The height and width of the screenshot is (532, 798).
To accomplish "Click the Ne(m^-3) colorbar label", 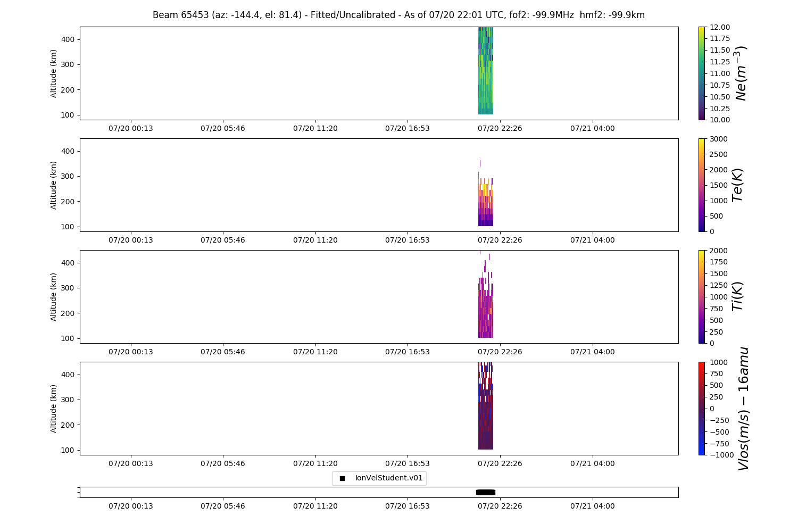I will pyautogui.click(x=741, y=73).
